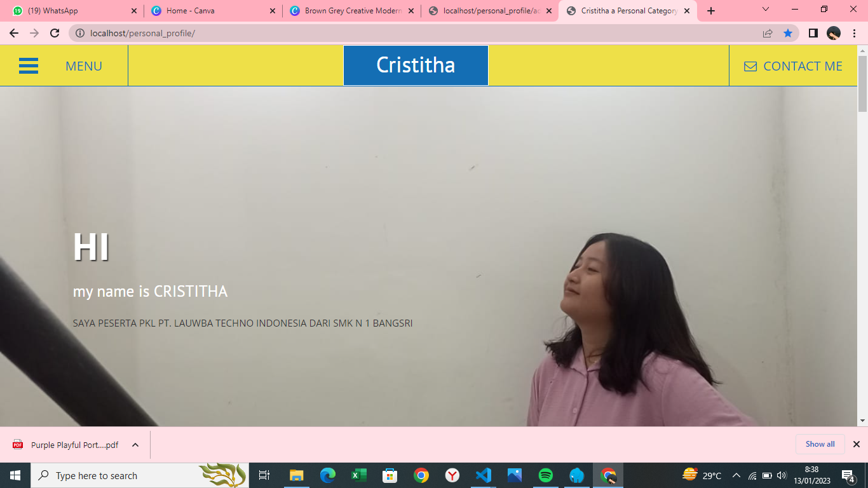
Task: Click the share page icon in address bar
Action: pos(768,33)
